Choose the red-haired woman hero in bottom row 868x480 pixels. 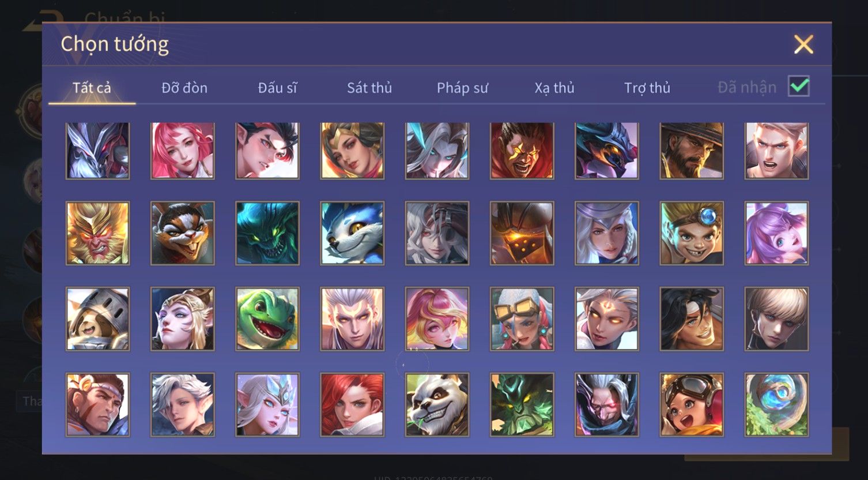352,404
